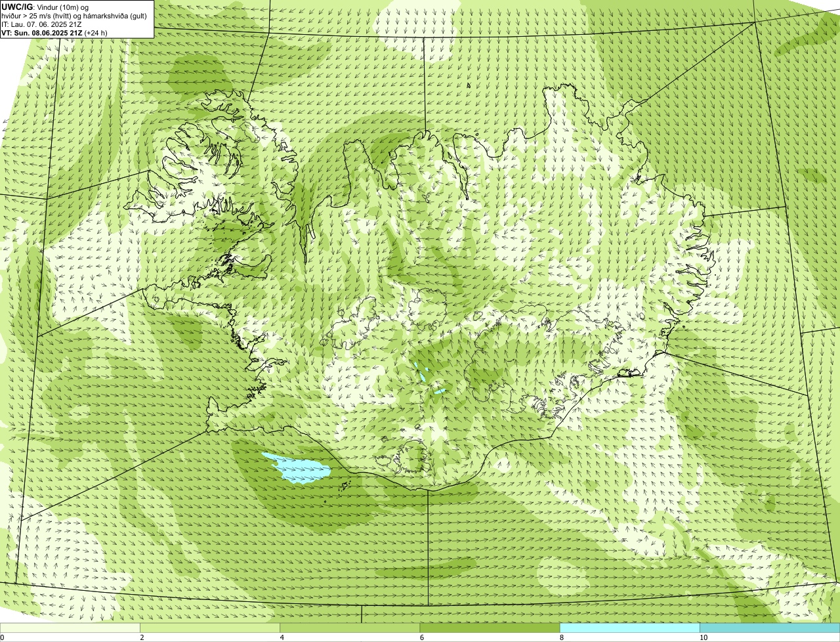Viewport: 840px width, 642px height.
Task: Click the "IT: Lau. 07. 06. 2025 21Z" line
Action: point(42,24)
